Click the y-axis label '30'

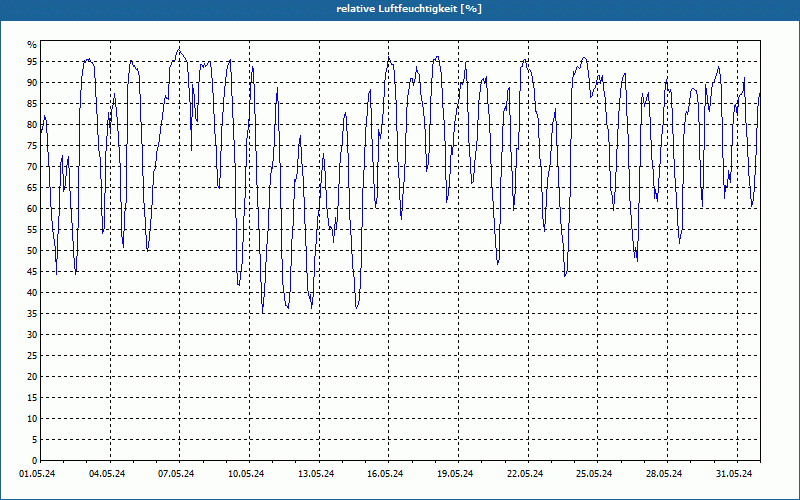coord(32,335)
